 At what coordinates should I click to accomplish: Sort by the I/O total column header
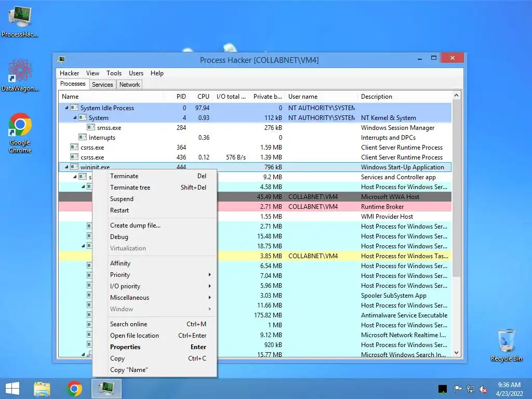pyautogui.click(x=231, y=96)
